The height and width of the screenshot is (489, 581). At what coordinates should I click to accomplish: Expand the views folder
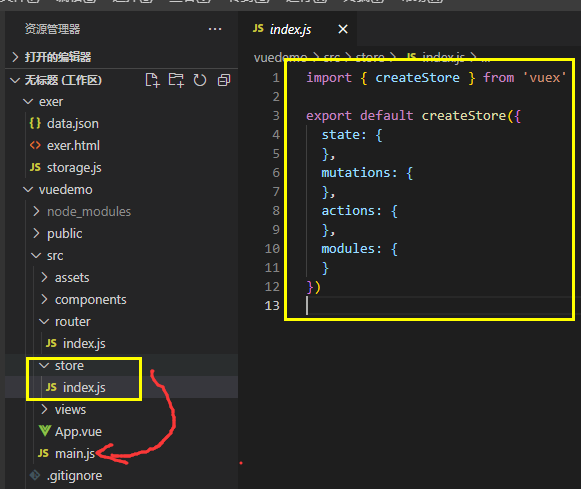point(44,409)
